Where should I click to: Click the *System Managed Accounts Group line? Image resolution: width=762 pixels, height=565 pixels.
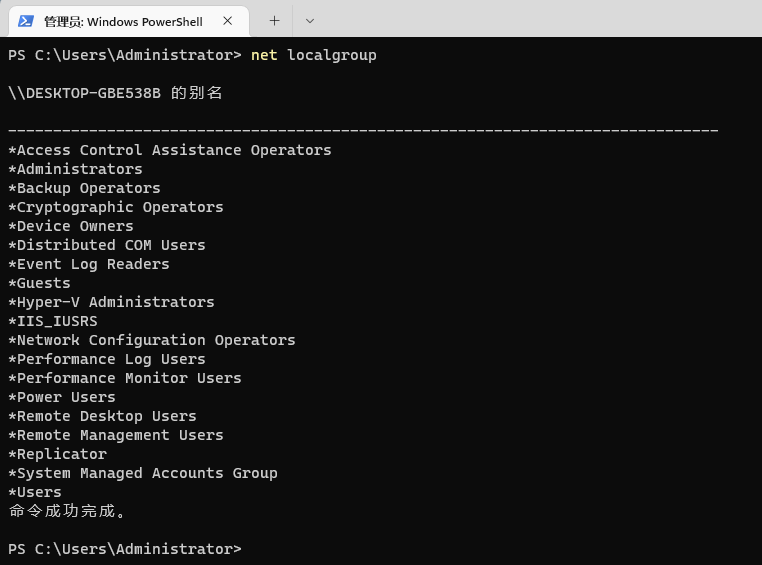[143, 473]
